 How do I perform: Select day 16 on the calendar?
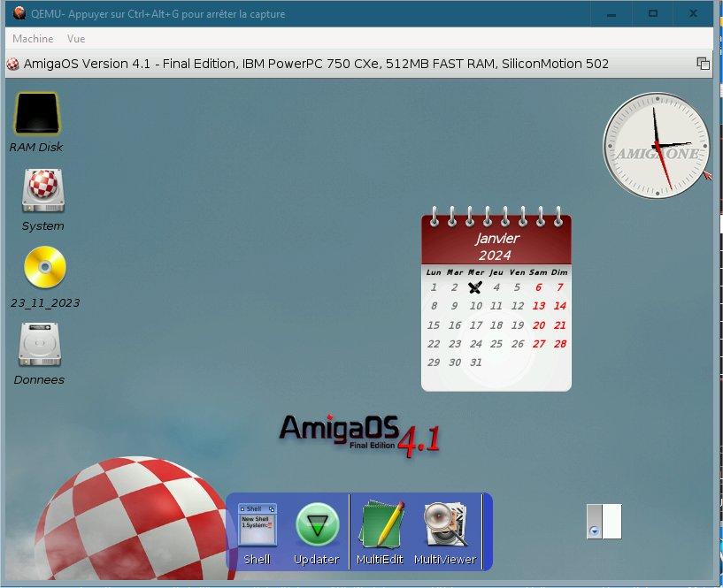pos(455,325)
